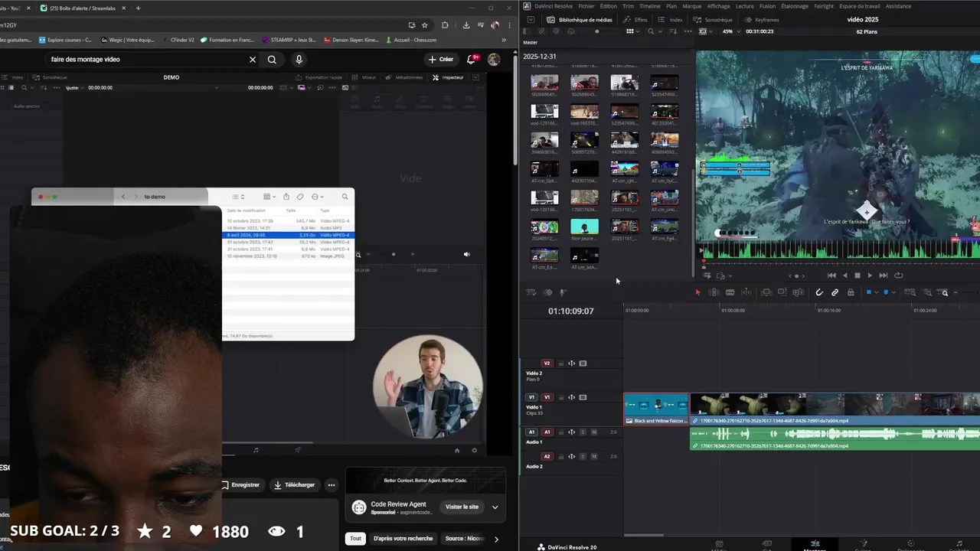Open the Chrome extensions puzzle icon
The height and width of the screenshot is (551, 980).
(x=446, y=24)
